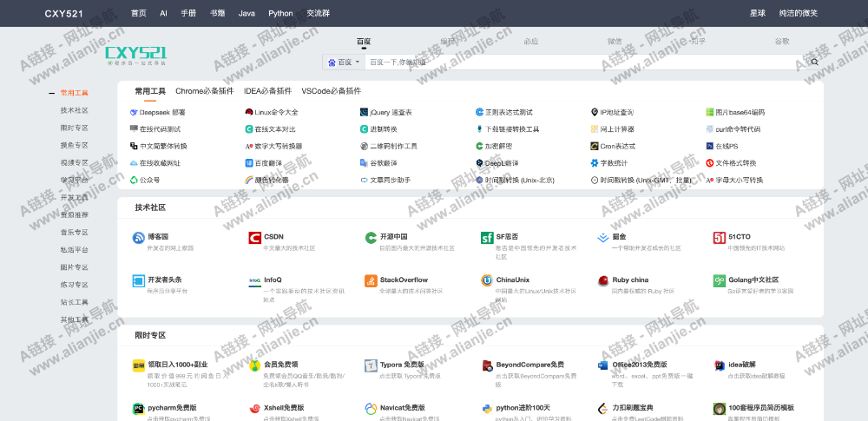
Task: Open the Golang中文社区 icon
Action: pos(719,281)
